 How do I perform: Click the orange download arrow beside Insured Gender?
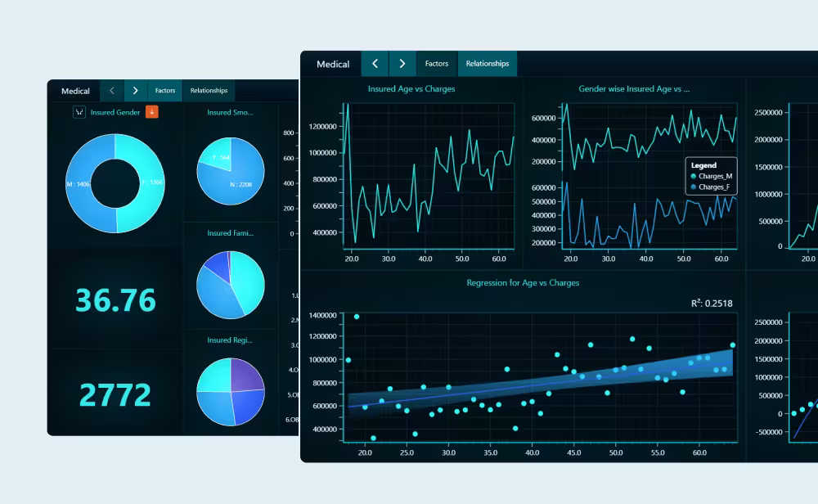(x=152, y=112)
